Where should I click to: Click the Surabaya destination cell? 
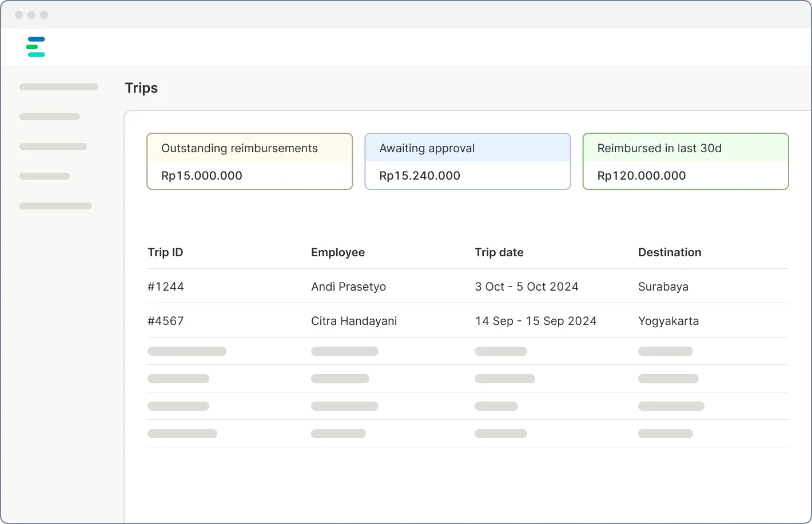pyautogui.click(x=663, y=287)
